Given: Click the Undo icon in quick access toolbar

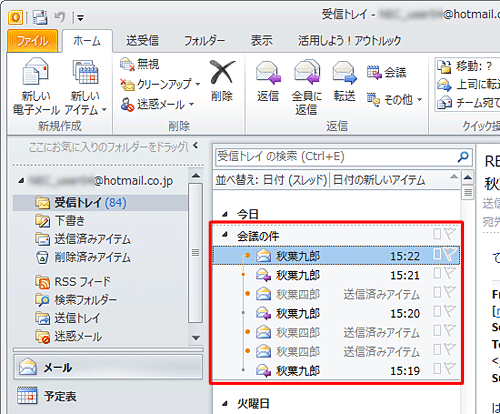Looking at the screenshot, I should [60, 17].
